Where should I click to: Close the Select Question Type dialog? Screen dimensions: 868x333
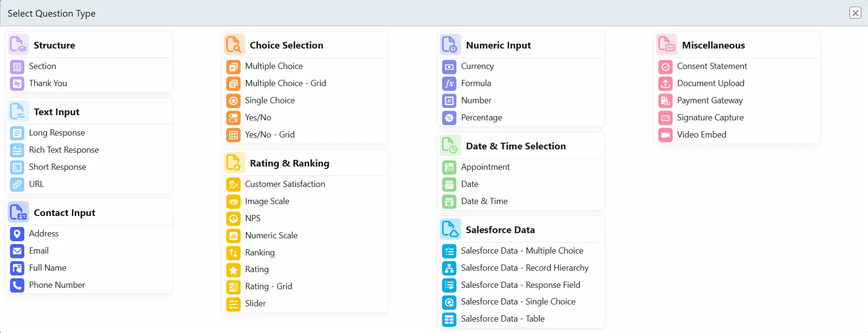(855, 13)
